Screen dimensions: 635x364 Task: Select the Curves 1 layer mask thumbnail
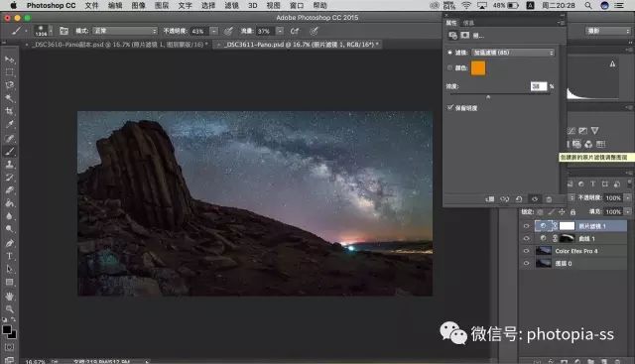coord(567,238)
